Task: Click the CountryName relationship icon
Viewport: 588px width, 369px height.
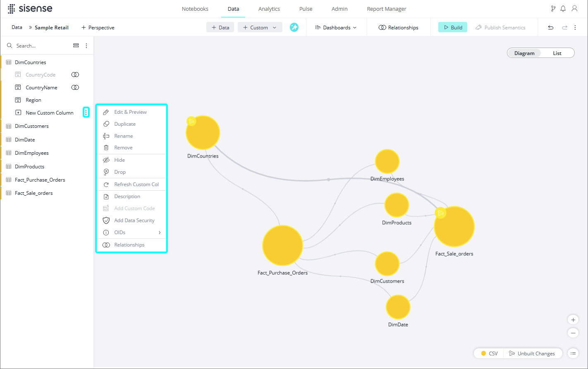Action: click(75, 88)
